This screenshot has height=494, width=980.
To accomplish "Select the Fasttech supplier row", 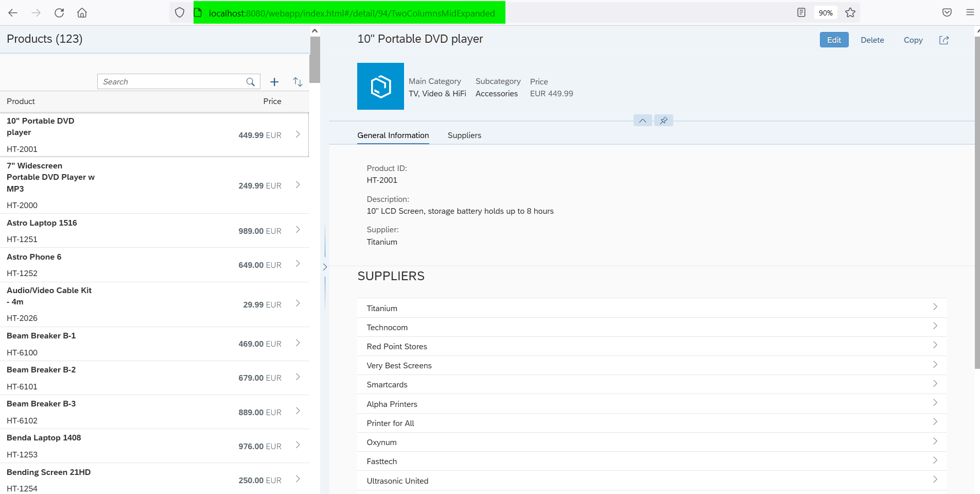I will click(x=652, y=461).
